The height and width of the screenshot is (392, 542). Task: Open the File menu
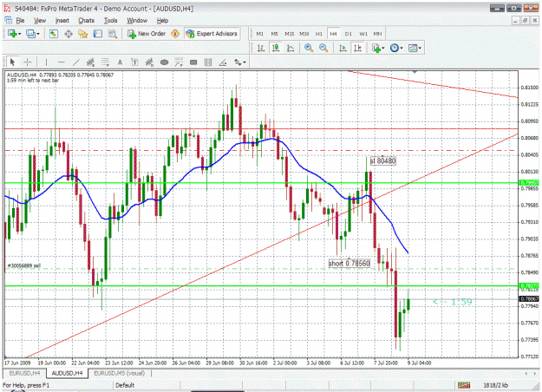pos(20,21)
